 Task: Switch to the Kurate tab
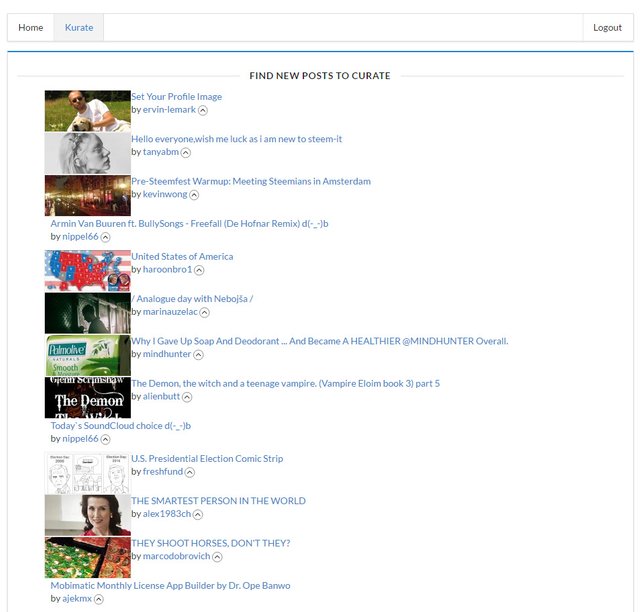coord(79,27)
